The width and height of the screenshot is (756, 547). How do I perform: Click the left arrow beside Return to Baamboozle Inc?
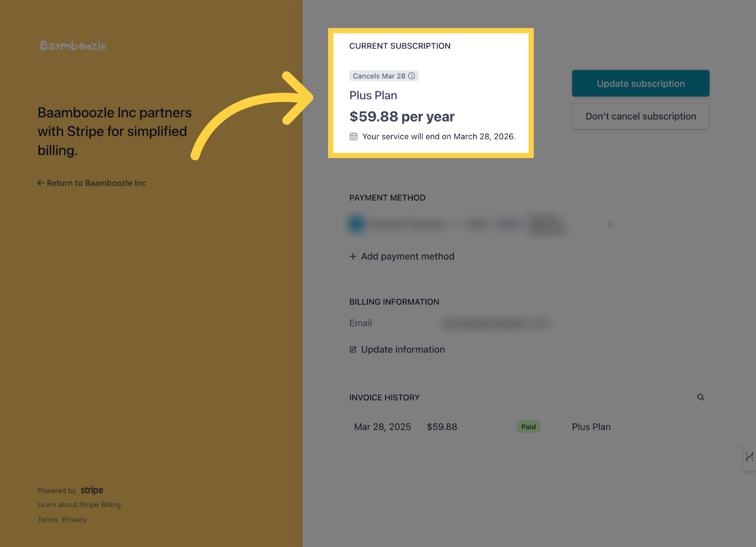click(x=40, y=183)
